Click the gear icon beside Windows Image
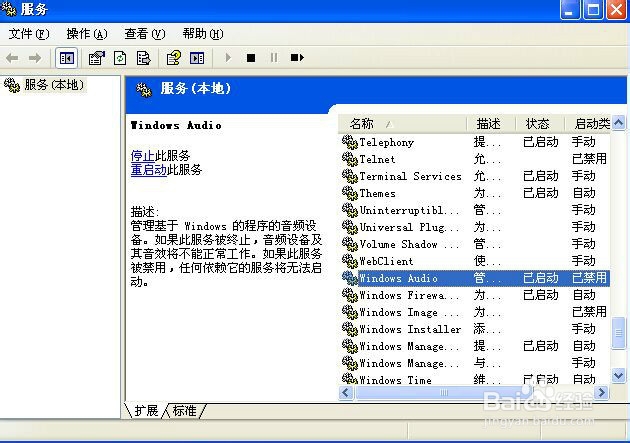The image size is (630, 443). coord(350,312)
